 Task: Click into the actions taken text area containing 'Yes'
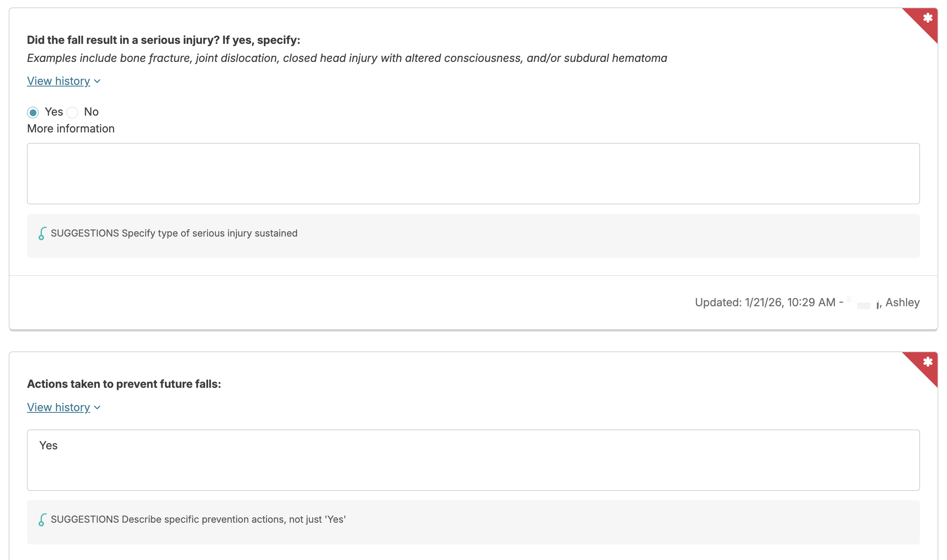(x=473, y=460)
